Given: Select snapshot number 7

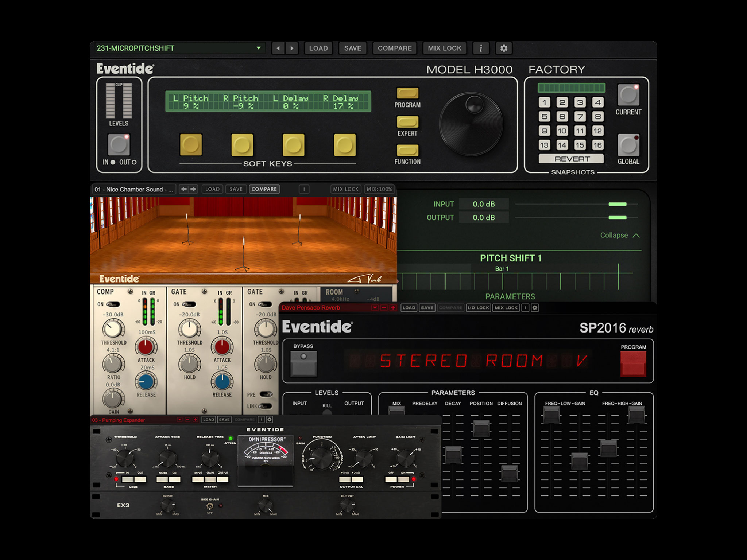Looking at the screenshot, I should pos(580,117).
